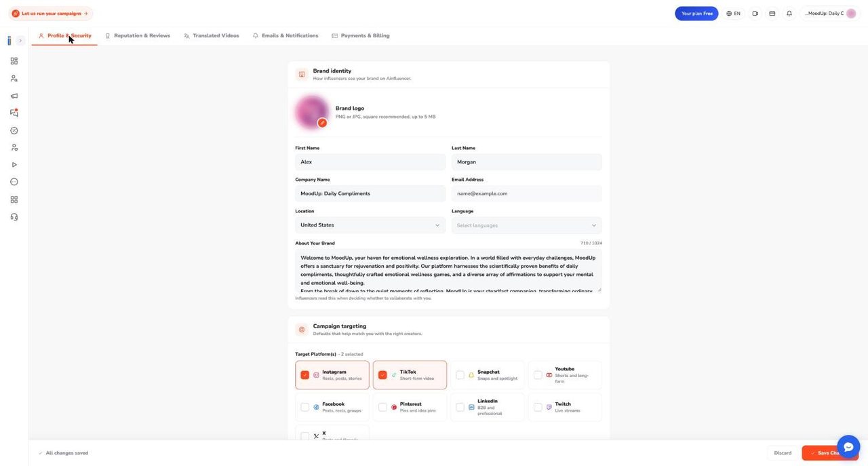Open the Select languages dropdown
The height and width of the screenshot is (466, 868).
click(x=527, y=225)
